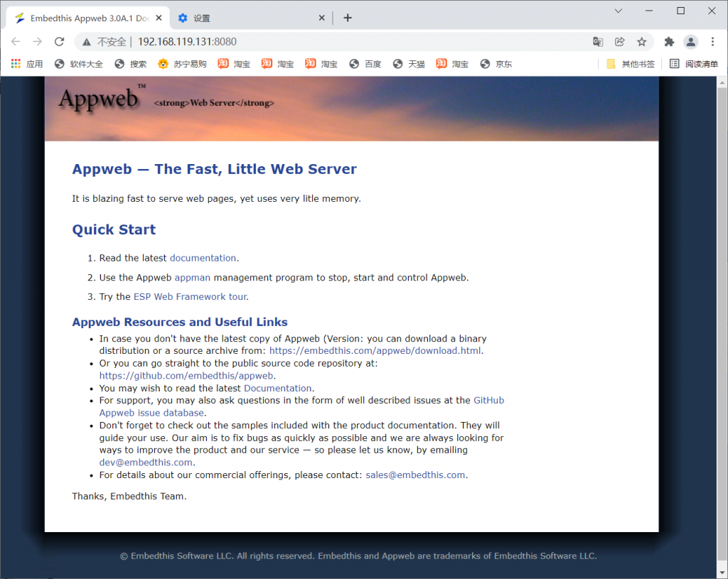The height and width of the screenshot is (579, 728).
Task: Open the 淘宝 bookmark between 天猫 and 京东
Action: (452, 64)
